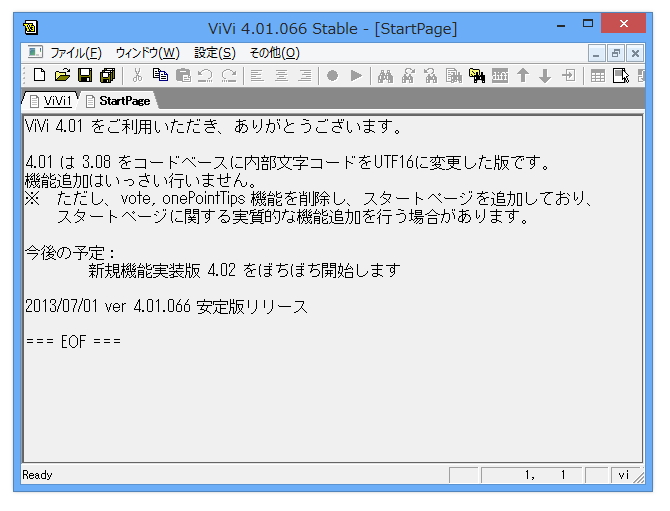Open the その他(O) menu

pos(275,53)
